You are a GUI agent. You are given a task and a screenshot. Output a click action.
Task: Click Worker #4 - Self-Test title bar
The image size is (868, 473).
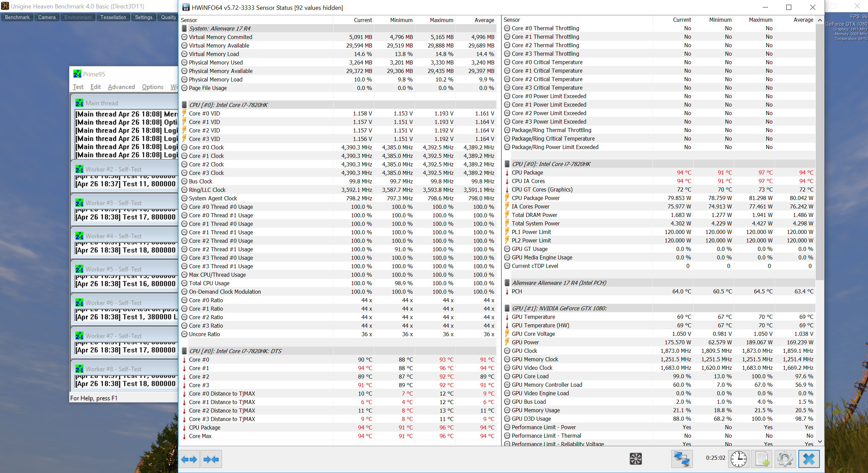(x=125, y=236)
